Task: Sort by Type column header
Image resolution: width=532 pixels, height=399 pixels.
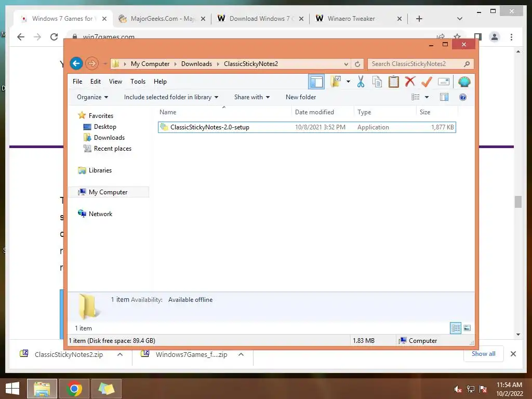Action: click(x=385, y=112)
